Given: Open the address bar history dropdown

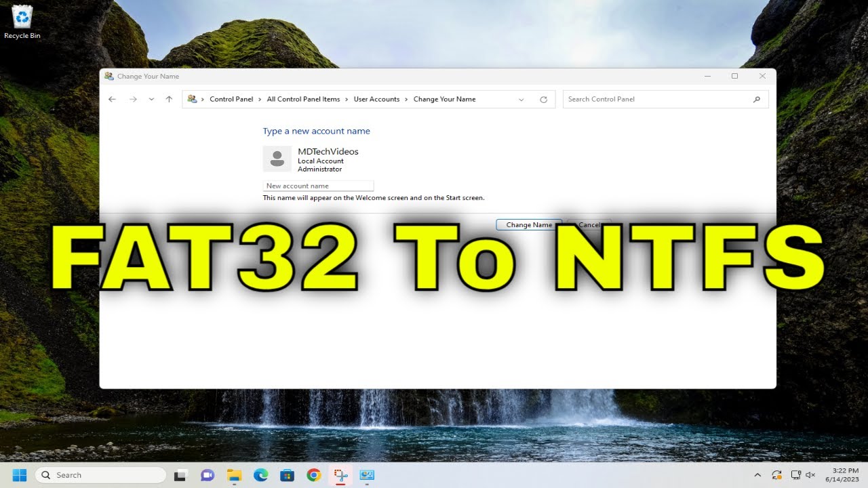Looking at the screenshot, I should coord(521,99).
